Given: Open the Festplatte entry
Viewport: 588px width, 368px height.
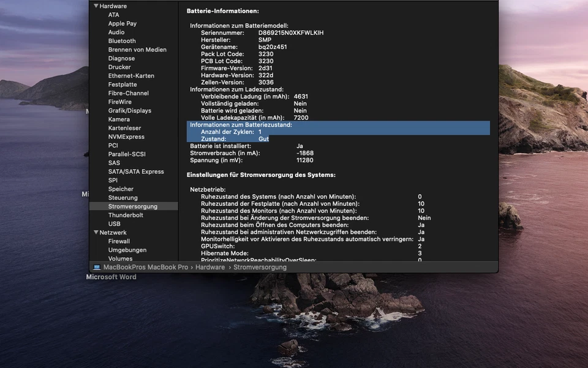Looking at the screenshot, I should [x=123, y=84].
